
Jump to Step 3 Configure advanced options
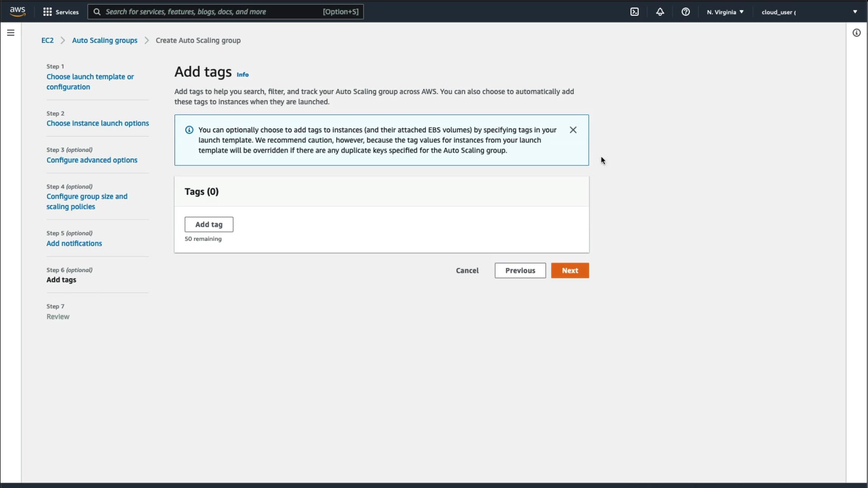92,160
